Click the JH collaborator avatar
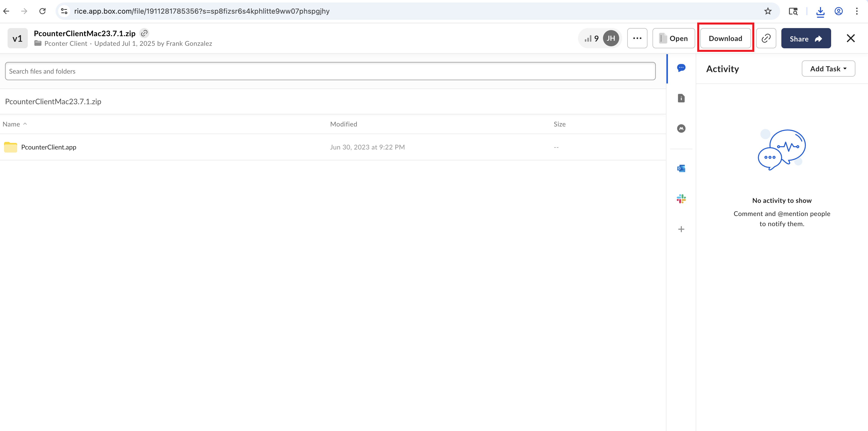The image size is (868, 431). coord(611,38)
